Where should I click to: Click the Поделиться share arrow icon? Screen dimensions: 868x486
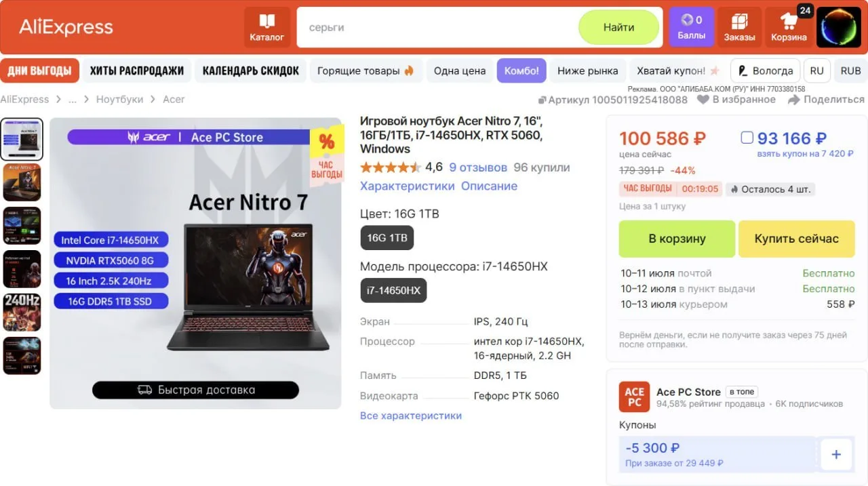(x=794, y=100)
